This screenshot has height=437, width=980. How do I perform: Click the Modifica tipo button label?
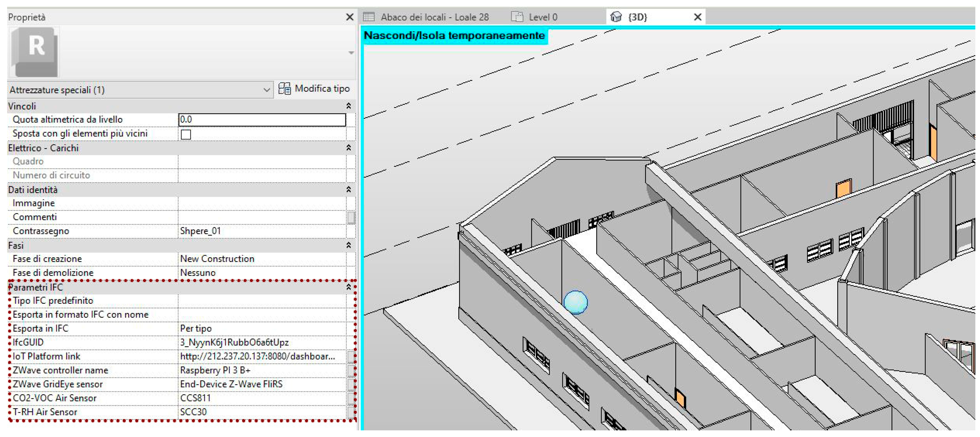tap(322, 88)
